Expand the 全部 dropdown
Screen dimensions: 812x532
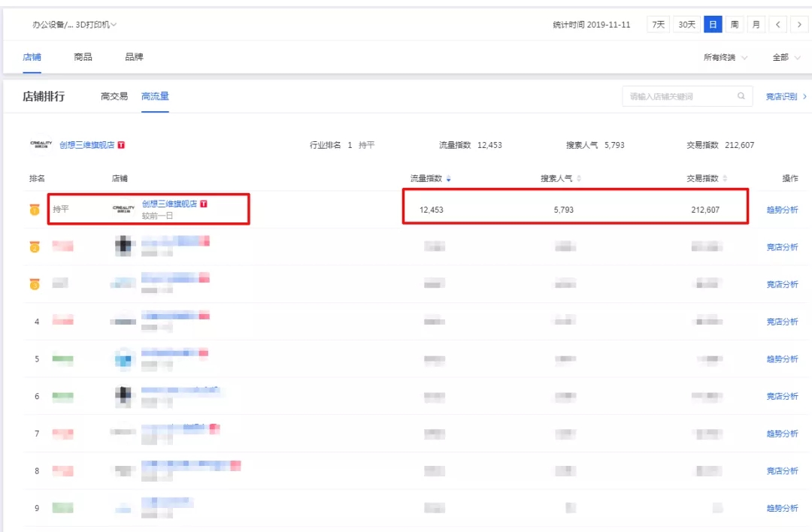click(x=786, y=57)
